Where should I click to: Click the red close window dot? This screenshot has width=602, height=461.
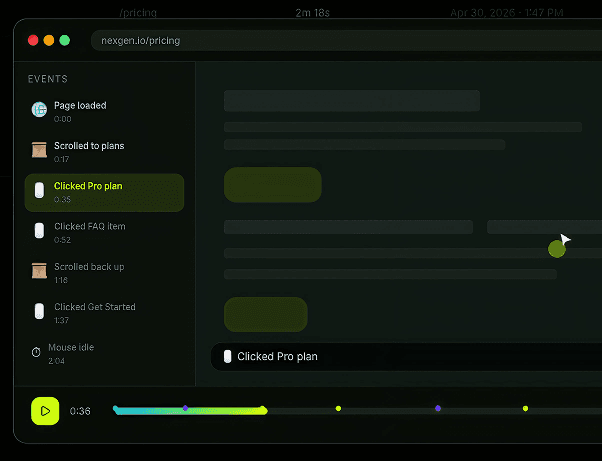33,40
